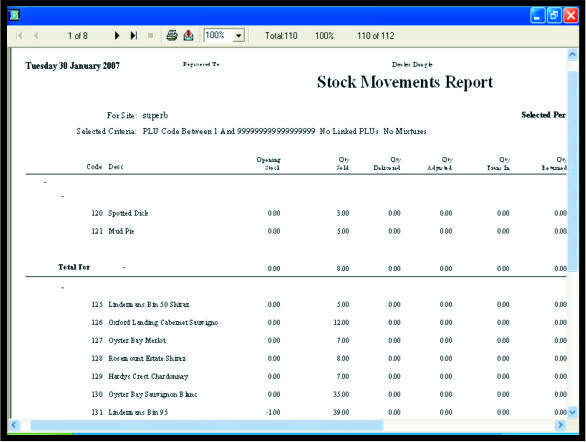The image size is (586, 442).
Task: Select 'Oyster Bay Merlot' row
Action: (x=137, y=340)
